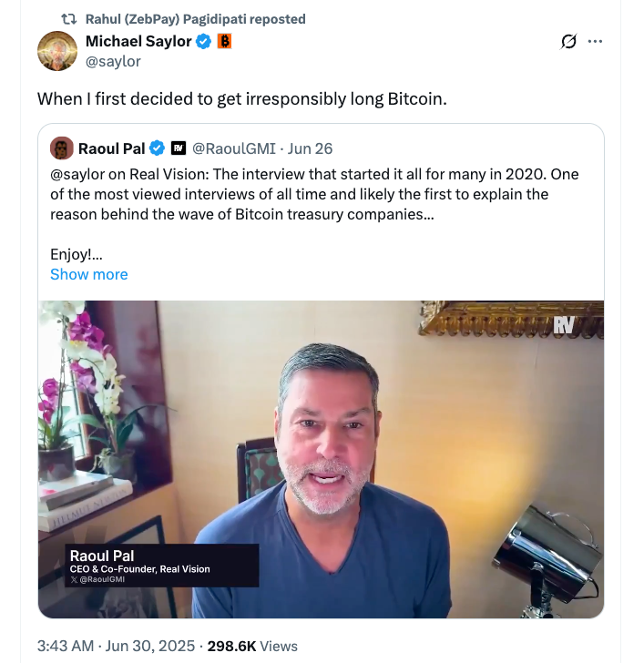Click the orange Bitcoin affiliate badge
Viewport: 644px width, 663px height.
coord(224,41)
